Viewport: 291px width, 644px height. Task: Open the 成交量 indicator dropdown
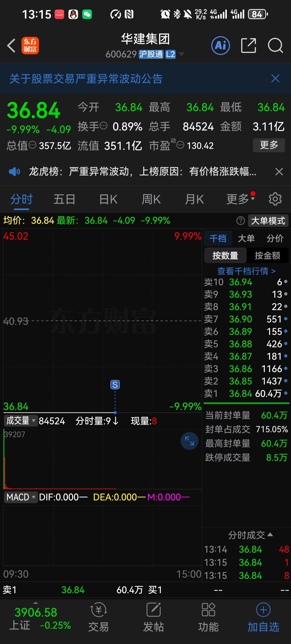pos(21,421)
